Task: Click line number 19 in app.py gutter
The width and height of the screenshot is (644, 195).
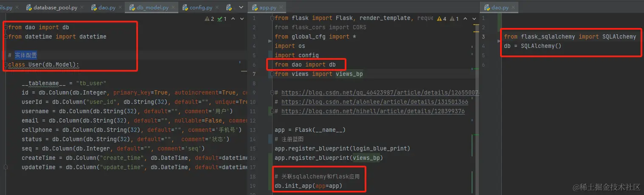Action: [x=253, y=186]
